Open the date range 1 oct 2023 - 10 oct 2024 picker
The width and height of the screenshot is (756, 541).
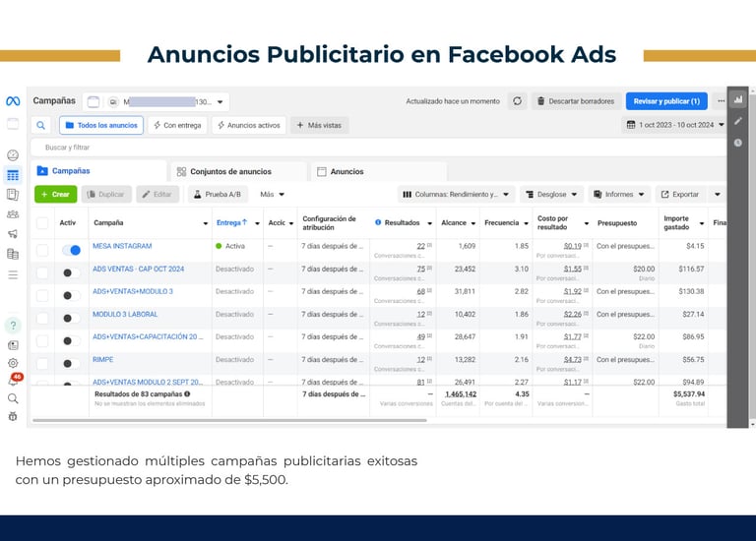(x=675, y=125)
